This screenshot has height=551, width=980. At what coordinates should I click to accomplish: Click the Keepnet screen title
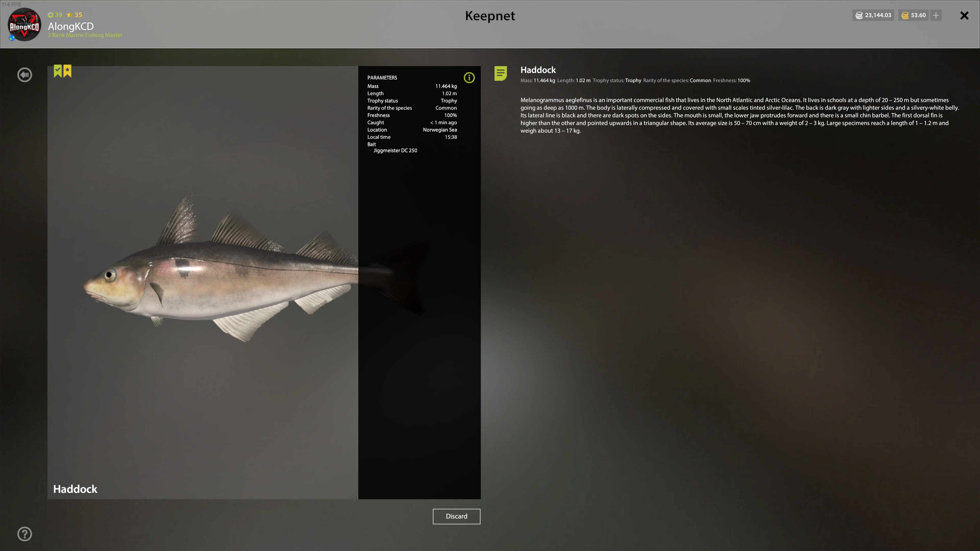(x=490, y=16)
